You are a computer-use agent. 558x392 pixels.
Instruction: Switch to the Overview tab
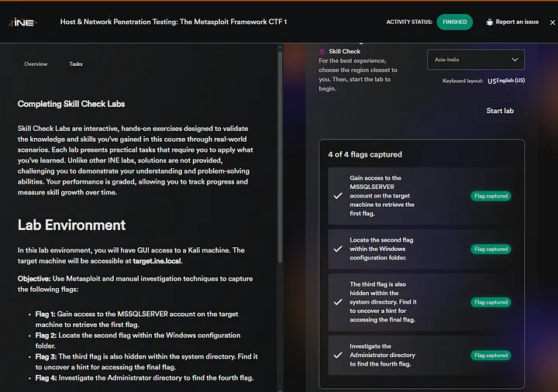[36, 64]
